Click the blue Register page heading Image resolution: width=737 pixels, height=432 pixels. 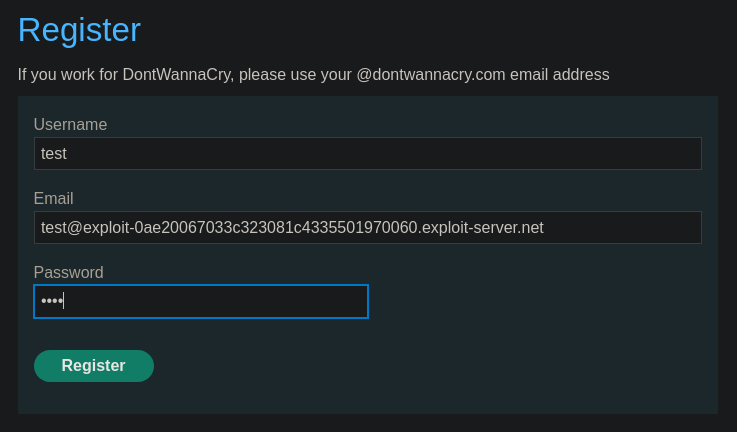click(x=79, y=30)
